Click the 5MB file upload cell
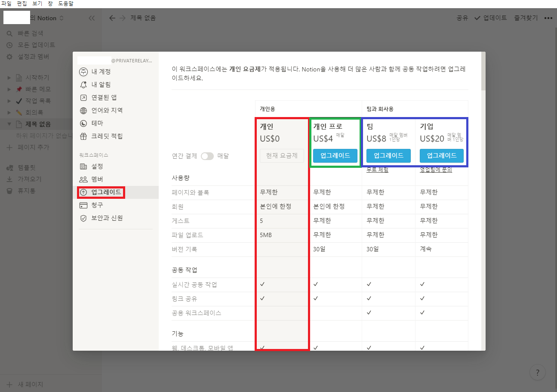 (266, 235)
